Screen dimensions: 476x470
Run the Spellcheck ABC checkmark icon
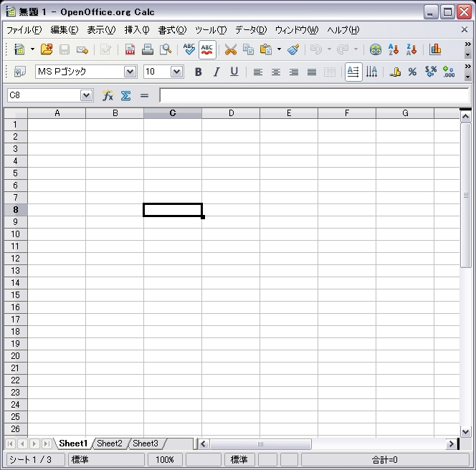pyautogui.click(x=189, y=49)
